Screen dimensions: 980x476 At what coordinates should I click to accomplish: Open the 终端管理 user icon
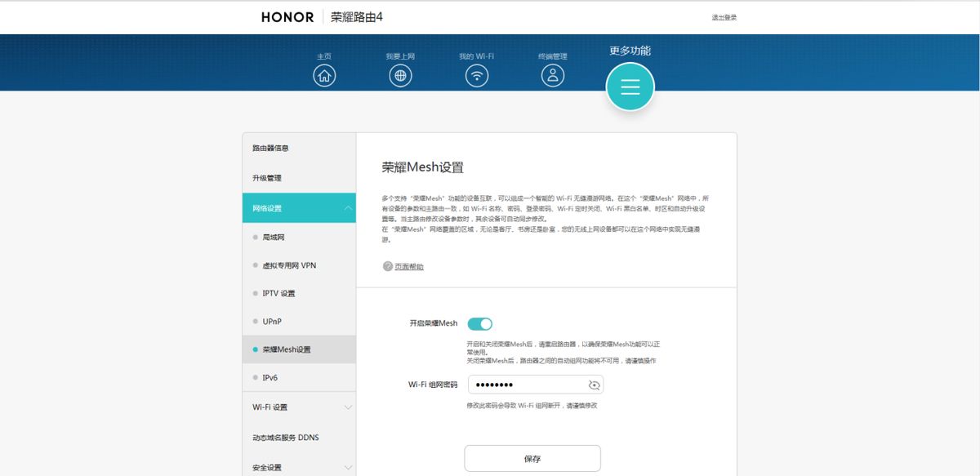pos(553,76)
